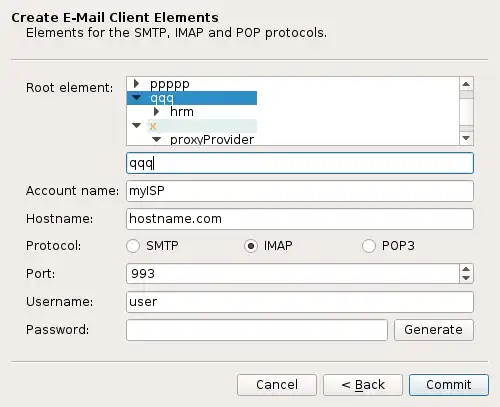This screenshot has width=500, height=407.
Task: Collapse the proxyProvider node
Action: [x=157, y=139]
